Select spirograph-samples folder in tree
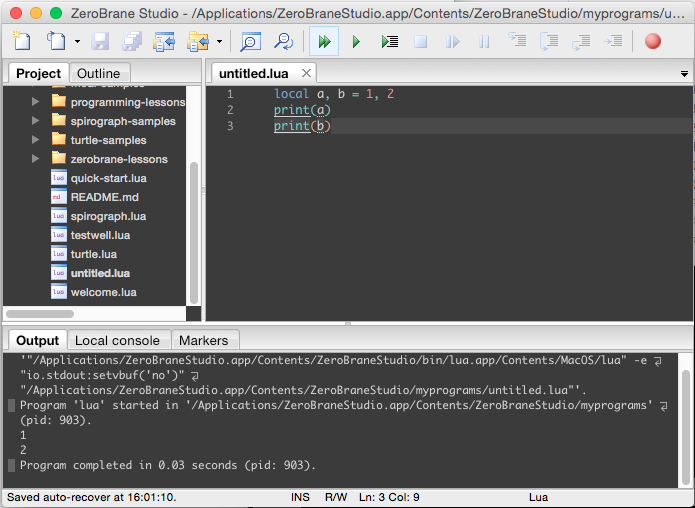695x508 pixels. pos(123,121)
